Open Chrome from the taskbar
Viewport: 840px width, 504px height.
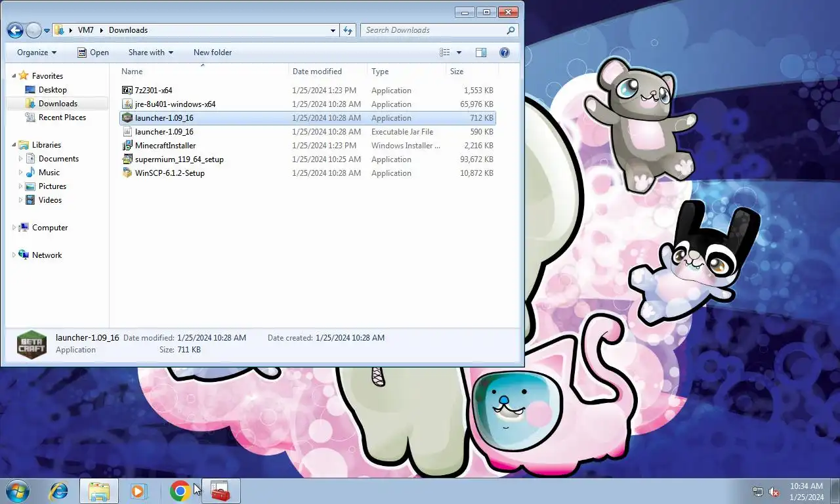click(x=180, y=491)
